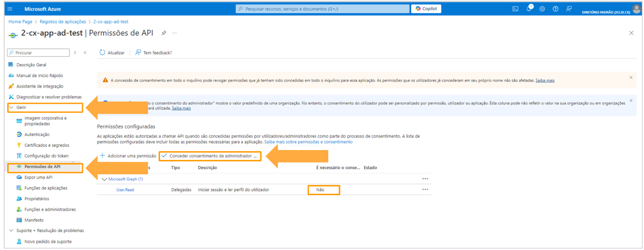This screenshot has width=644, height=250.
Task: Open the help question mark icon
Action: click(x=555, y=9)
